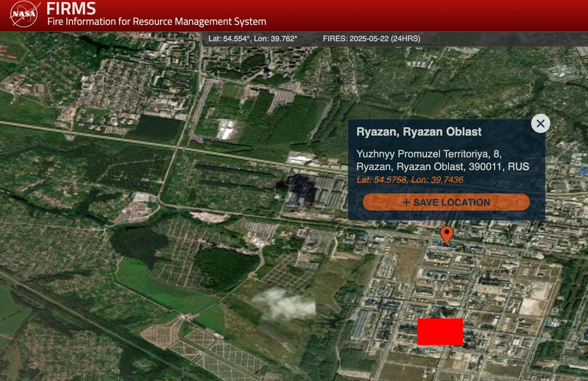Click the 'Lat: 54.554°, Lon: 39.762°' readout
The height and width of the screenshot is (381, 588).
[x=253, y=39]
